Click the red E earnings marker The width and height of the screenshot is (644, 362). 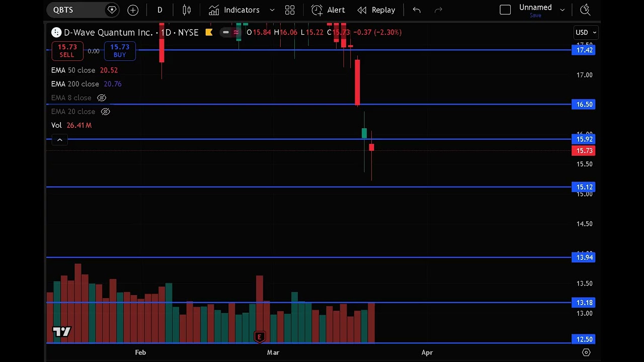click(260, 337)
